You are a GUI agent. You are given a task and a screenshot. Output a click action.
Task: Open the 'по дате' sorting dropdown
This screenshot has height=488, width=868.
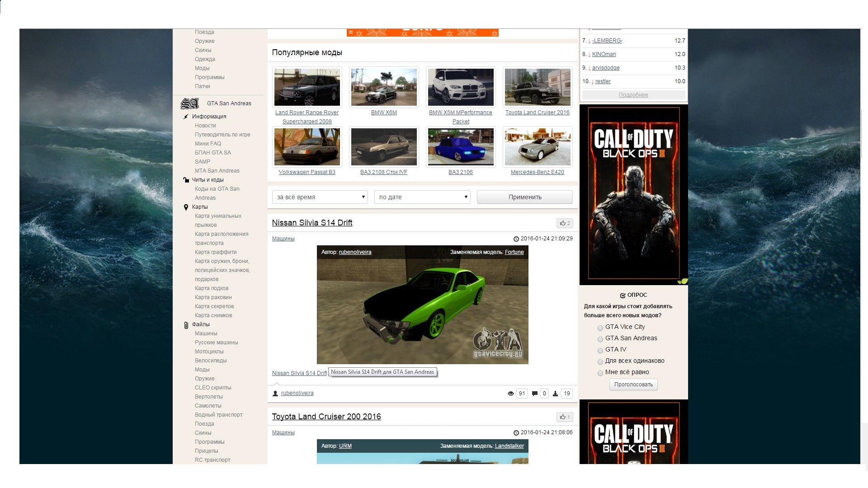click(x=422, y=197)
